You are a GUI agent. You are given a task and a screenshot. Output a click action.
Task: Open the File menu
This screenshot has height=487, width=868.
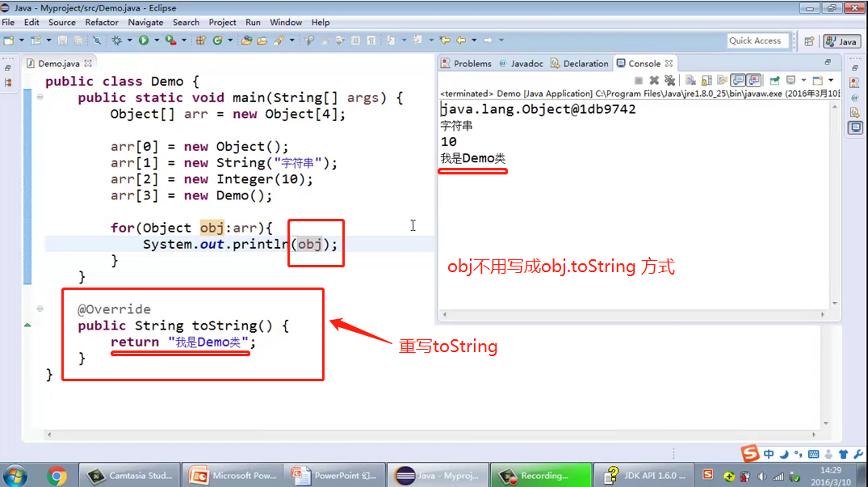coord(8,22)
